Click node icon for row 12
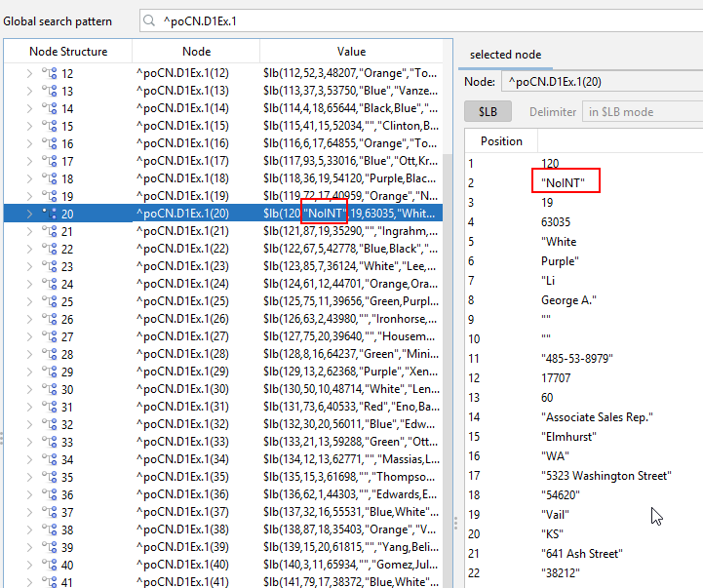The height and width of the screenshot is (588, 703). (x=49, y=73)
